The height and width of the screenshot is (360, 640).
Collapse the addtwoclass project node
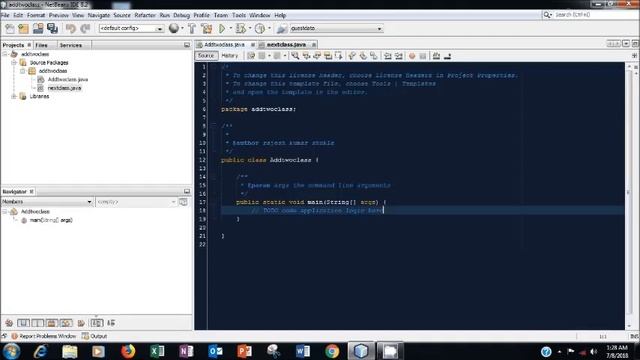click(5, 54)
